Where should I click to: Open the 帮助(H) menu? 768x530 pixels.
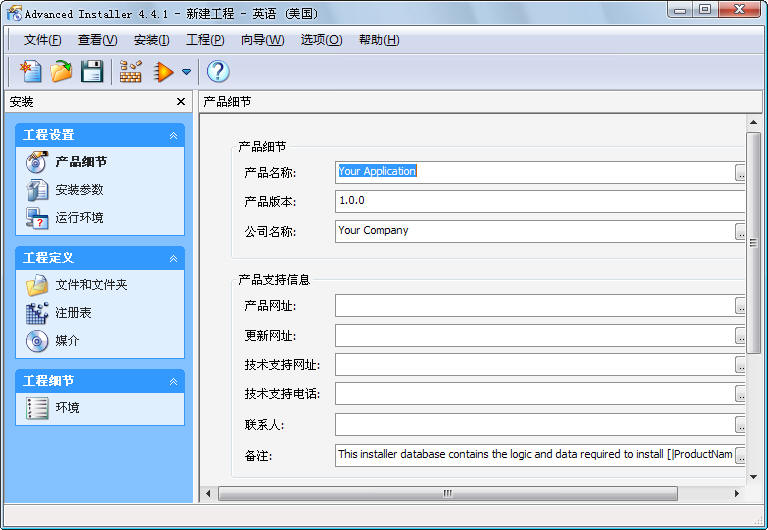click(x=379, y=40)
